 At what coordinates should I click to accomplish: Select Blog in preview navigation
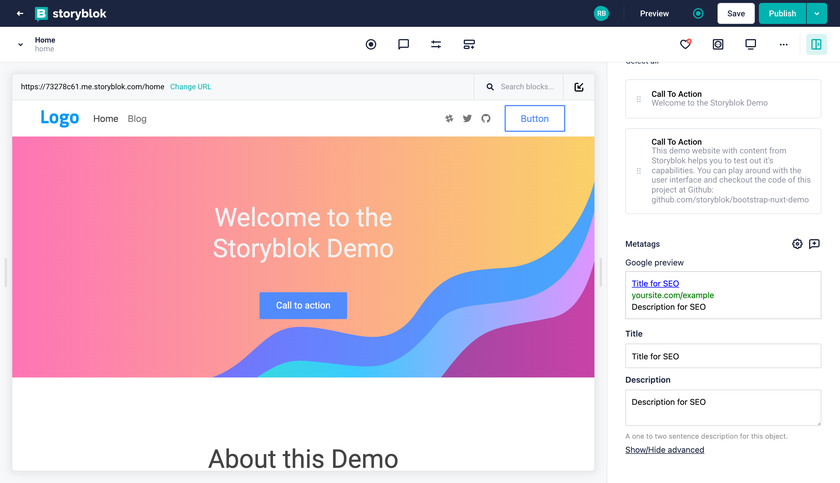(137, 119)
